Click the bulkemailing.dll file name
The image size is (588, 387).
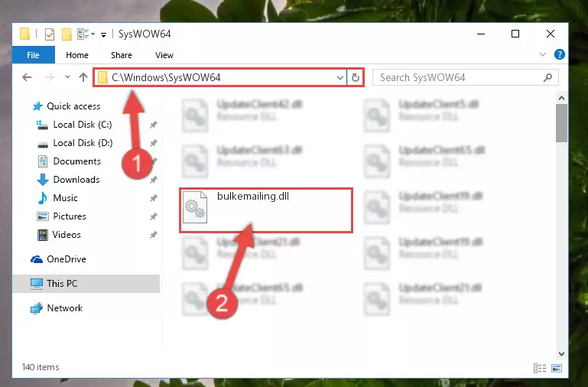253,196
